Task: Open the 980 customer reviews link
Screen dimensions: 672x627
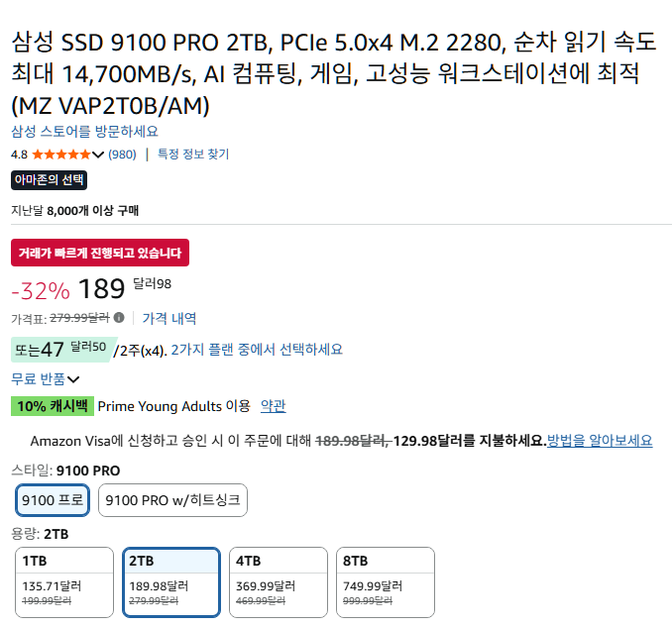Action: click(x=122, y=155)
